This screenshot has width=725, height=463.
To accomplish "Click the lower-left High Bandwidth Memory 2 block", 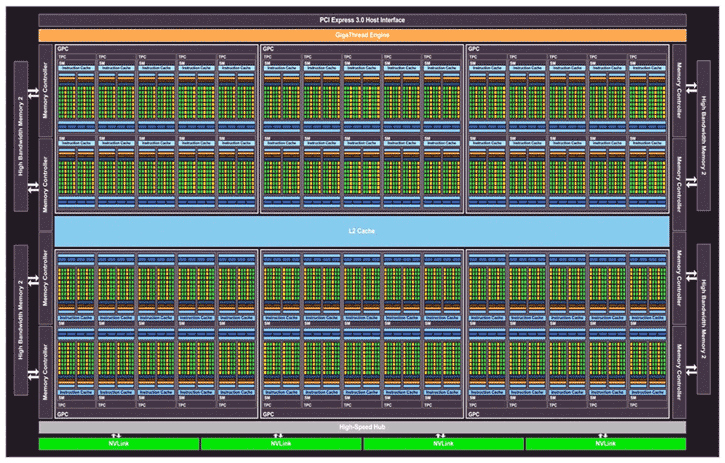I will (20, 317).
